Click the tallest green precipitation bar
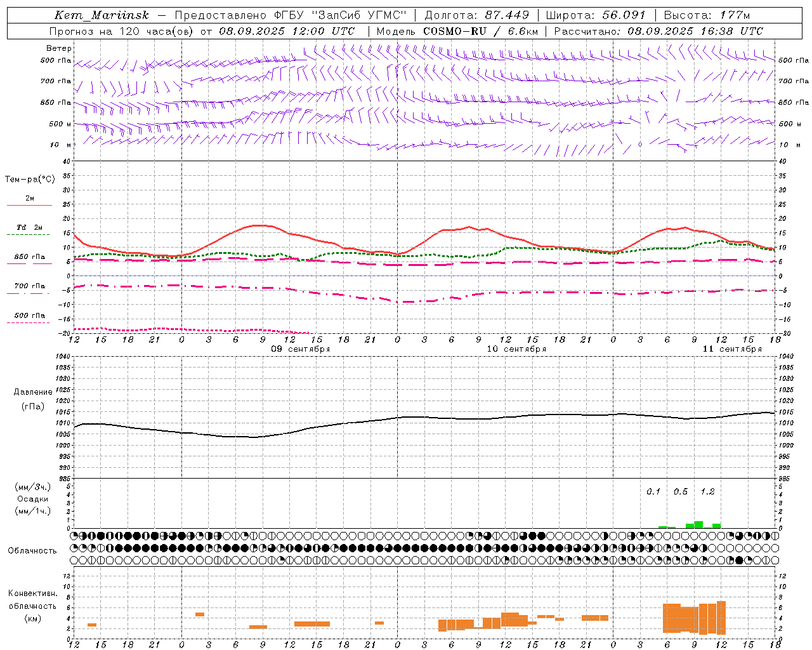 (698, 524)
